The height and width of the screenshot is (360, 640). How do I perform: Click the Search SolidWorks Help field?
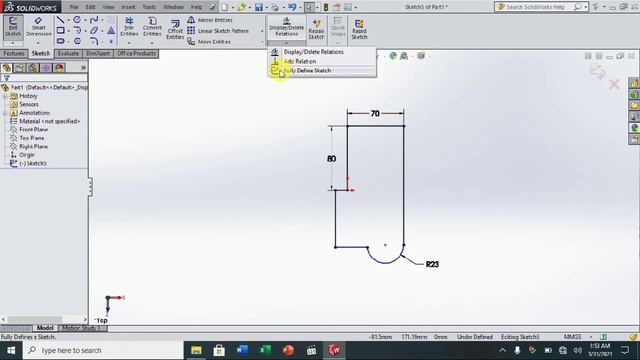(540, 7)
